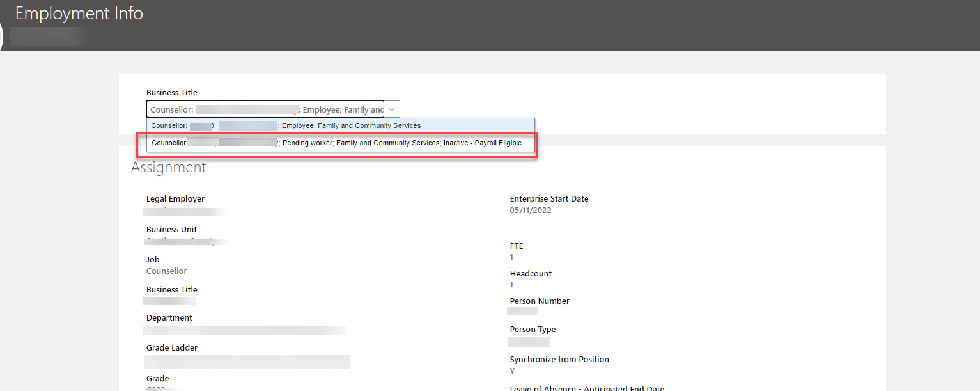Open the Business Title dropdown arrow
Viewport: 980px width, 391px height.
pyautogui.click(x=392, y=109)
